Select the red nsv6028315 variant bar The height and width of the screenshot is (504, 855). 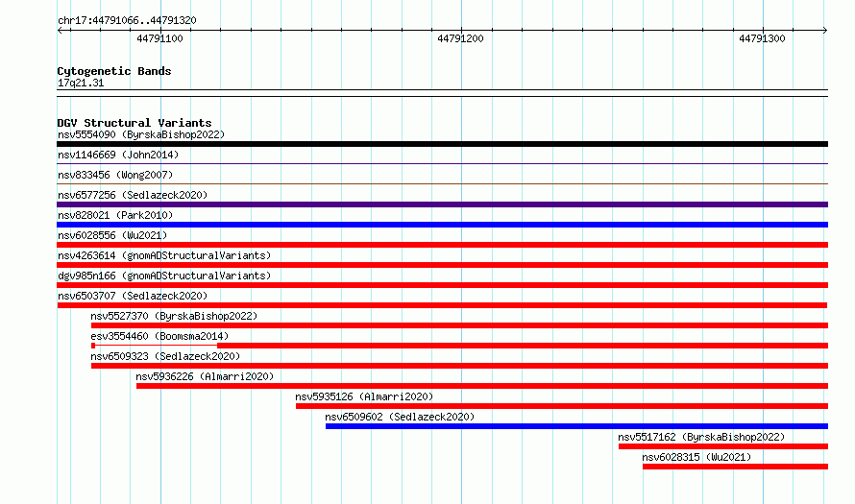click(735, 467)
